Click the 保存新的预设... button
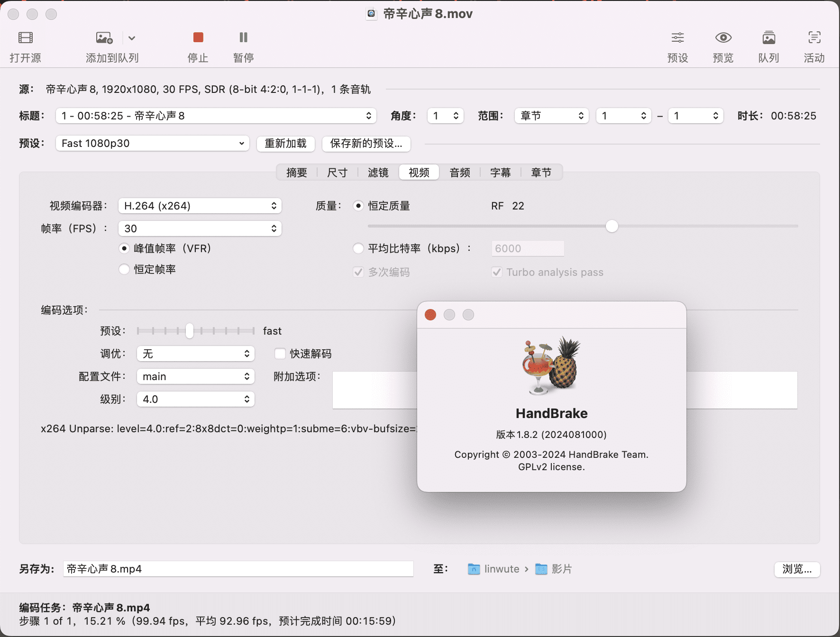The image size is (840, 637). pyautogui.click(x=366, y=144)
